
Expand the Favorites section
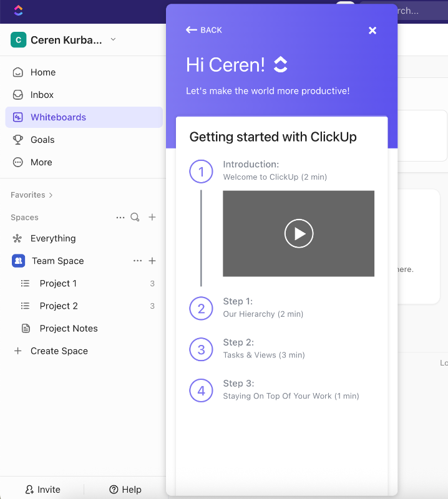pyautogui.click(x=32, y=195)
